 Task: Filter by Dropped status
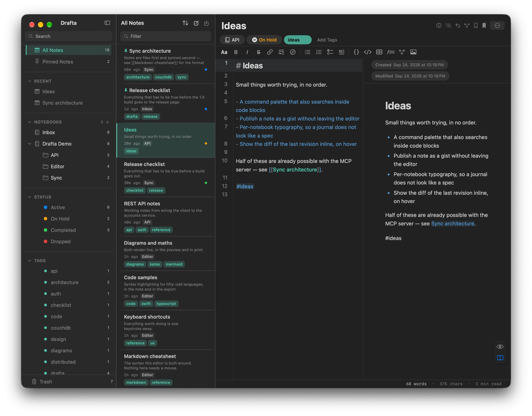click(x=69, y=241)
